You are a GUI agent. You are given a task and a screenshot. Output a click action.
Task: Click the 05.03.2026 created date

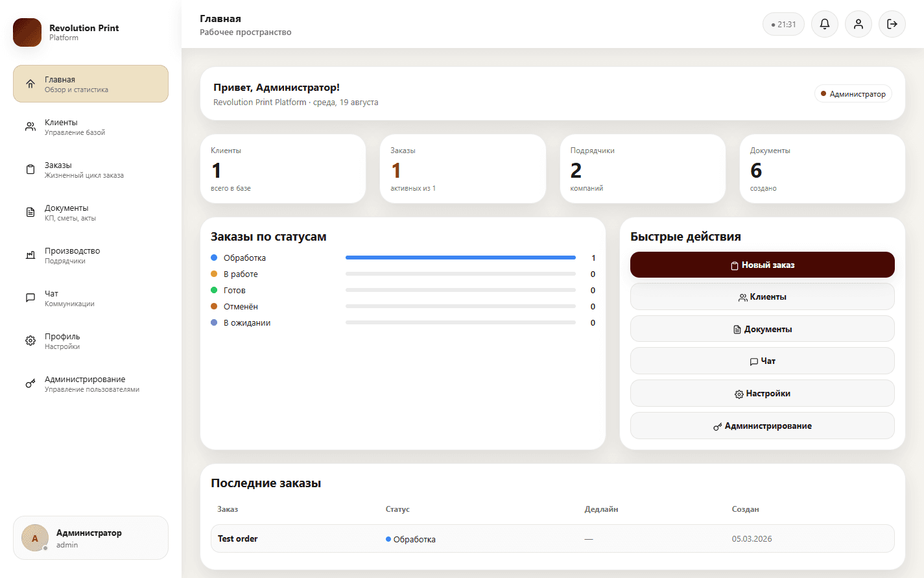point(752,538)
